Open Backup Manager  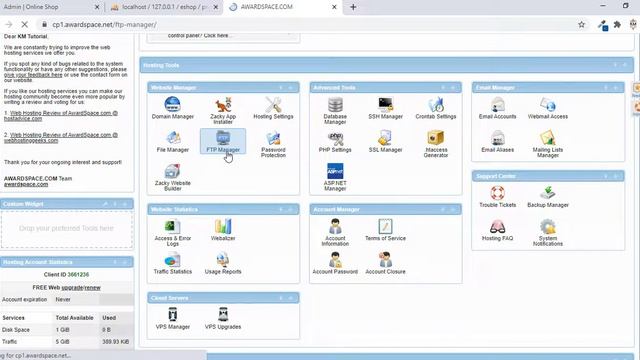[548, 197]
